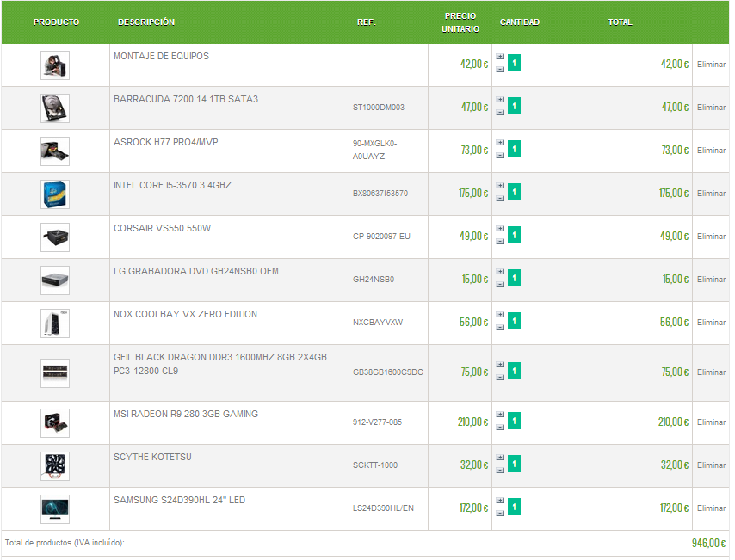Select quantity field for INTEL CORE I5-3570

(514, 193)
